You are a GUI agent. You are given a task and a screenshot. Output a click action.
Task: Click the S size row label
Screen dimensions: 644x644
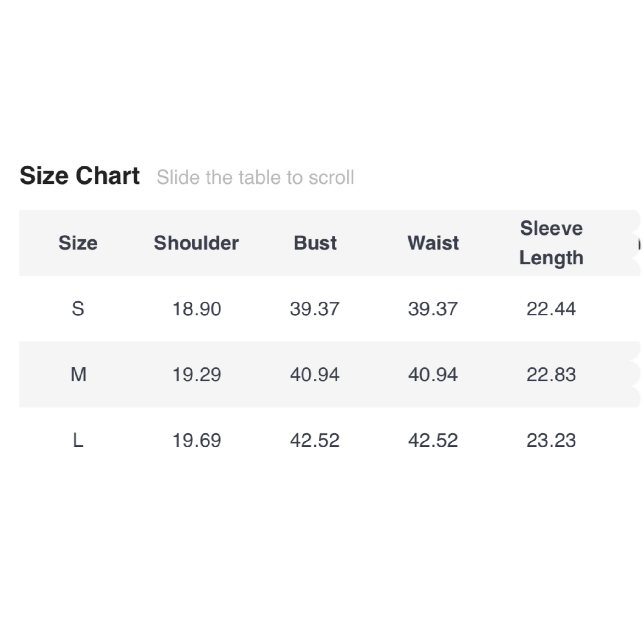point(78,309)
